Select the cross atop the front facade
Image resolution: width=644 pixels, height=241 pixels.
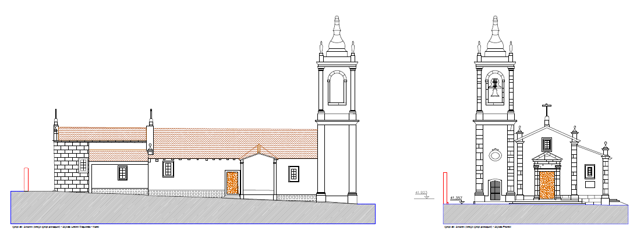point(547,109)
